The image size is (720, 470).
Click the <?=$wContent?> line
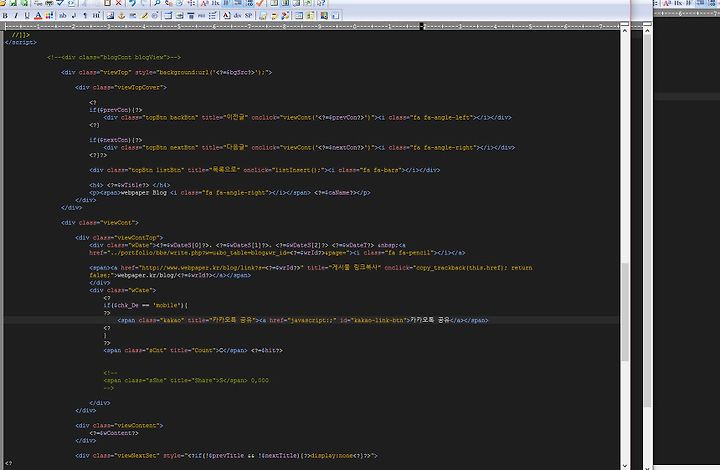pos(114,433)
